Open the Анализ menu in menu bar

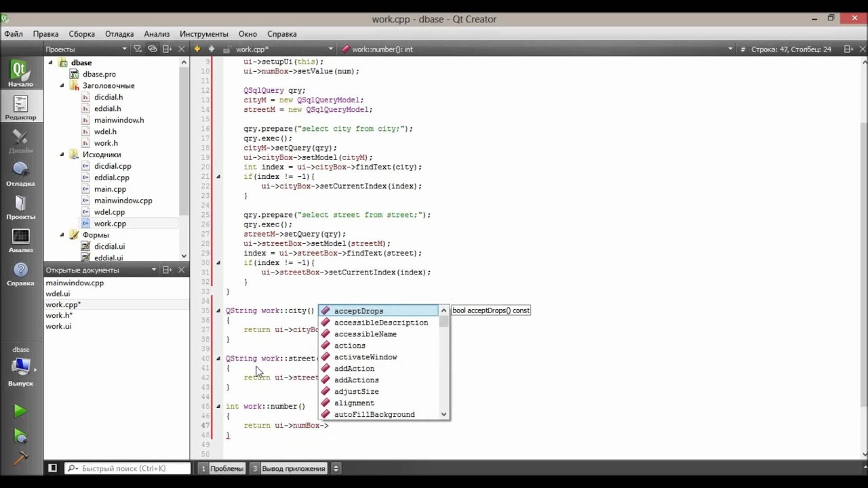157,34
